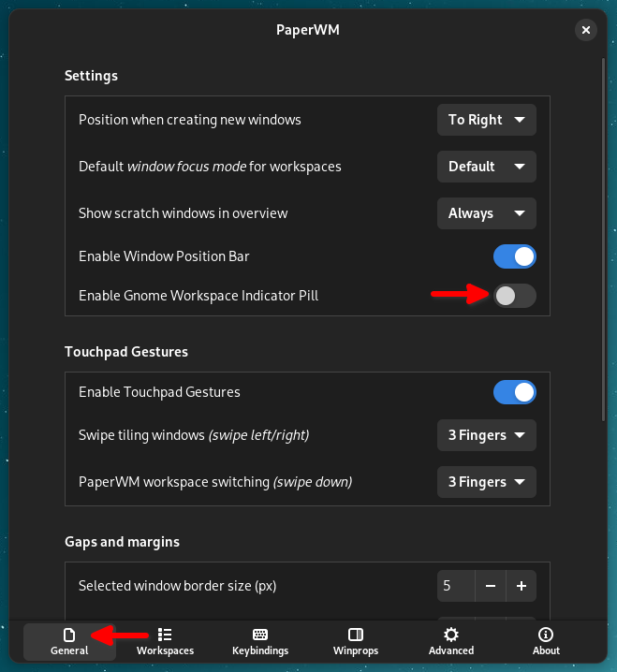Viewport: 617px width, 672px height.
Task: Click the 'Settings' section heading
Action: [x=91, y=76]
